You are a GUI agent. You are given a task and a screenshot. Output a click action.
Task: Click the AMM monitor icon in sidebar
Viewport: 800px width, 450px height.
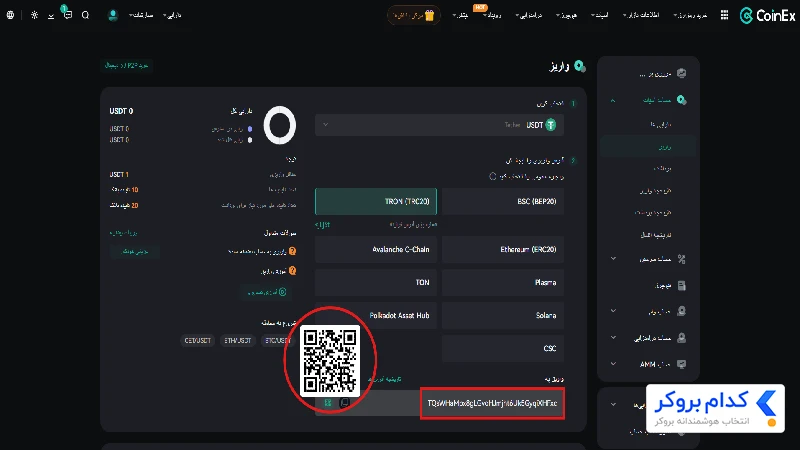point(681,364)
